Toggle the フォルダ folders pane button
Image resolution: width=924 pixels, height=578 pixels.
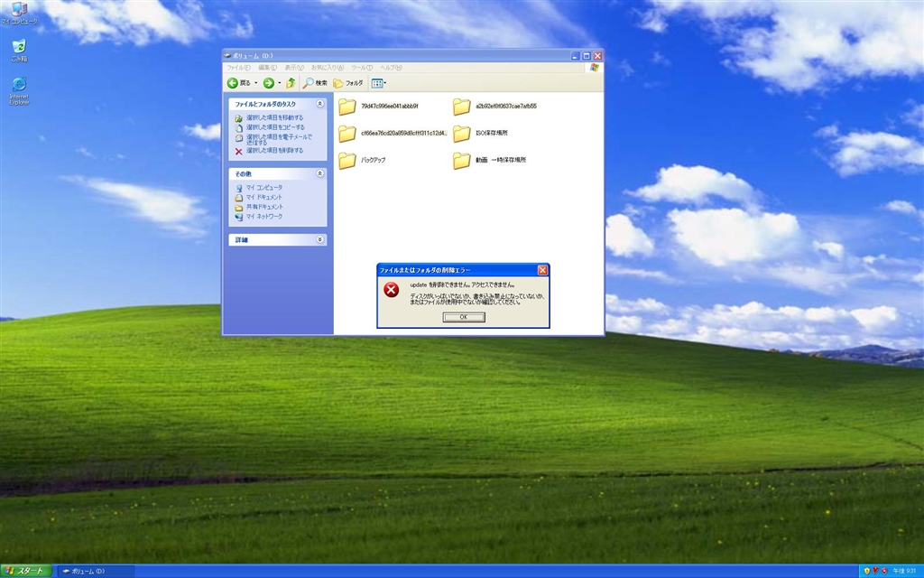point(348,83)
